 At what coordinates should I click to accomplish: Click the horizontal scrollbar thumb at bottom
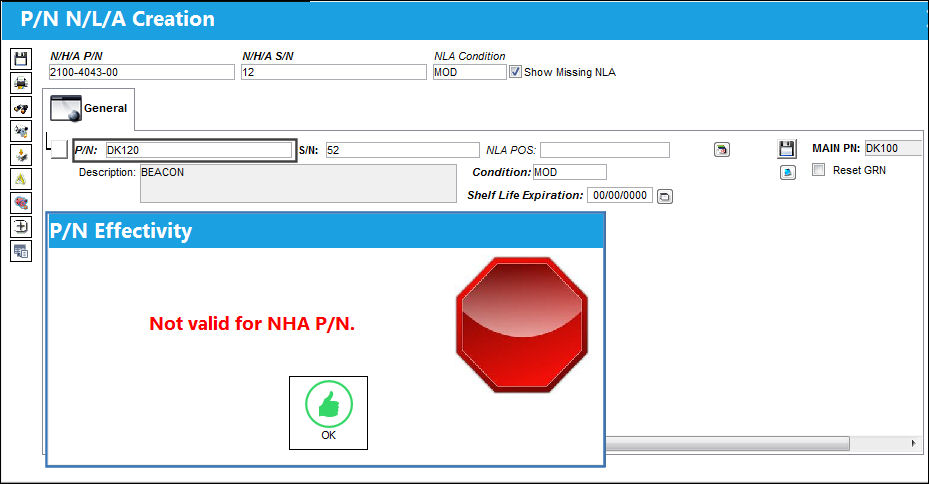tap(727, 443)
